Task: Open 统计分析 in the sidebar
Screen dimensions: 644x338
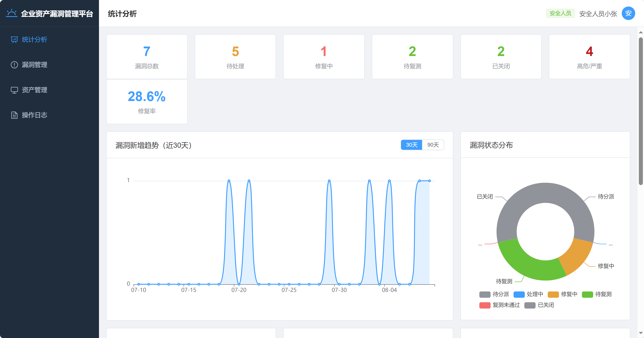Action: 49,40
